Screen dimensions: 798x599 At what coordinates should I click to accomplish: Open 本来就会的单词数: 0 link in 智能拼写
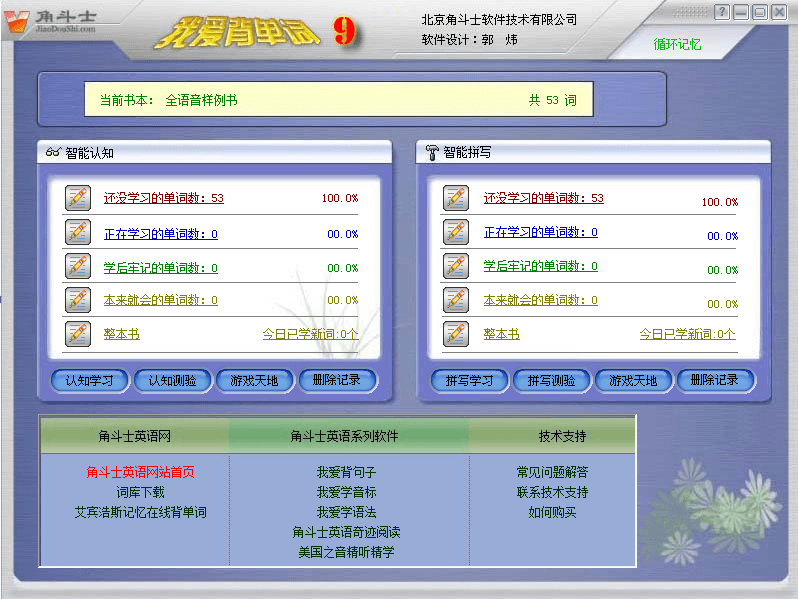540,300
